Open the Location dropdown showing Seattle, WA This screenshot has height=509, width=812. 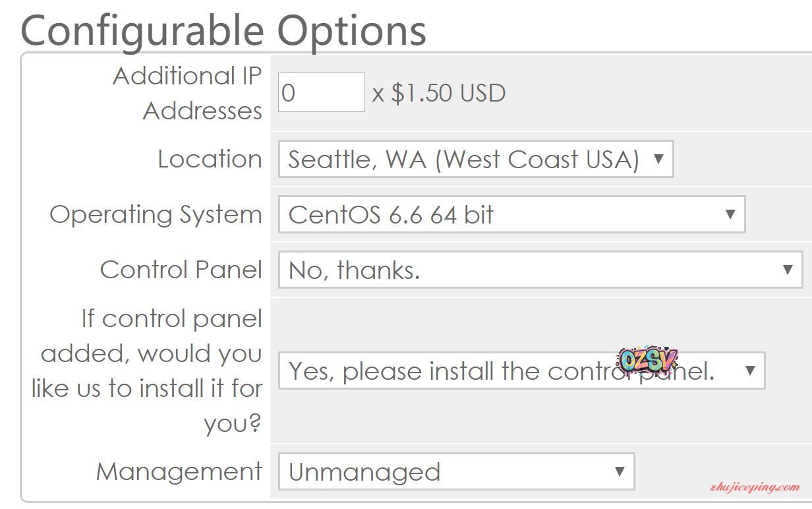(x=465, y=160)
